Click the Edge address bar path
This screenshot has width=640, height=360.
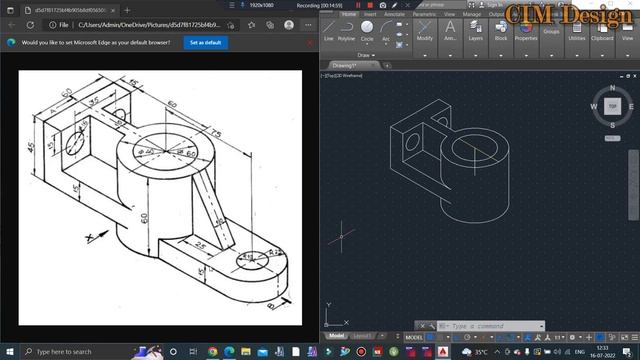(149, 25)
